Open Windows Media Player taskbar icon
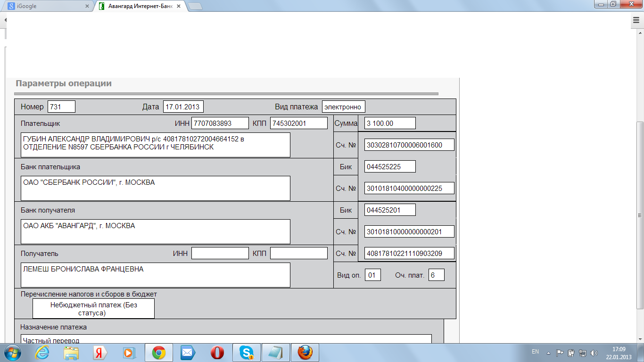The image size is (644, 362). (x=129, y=353)
